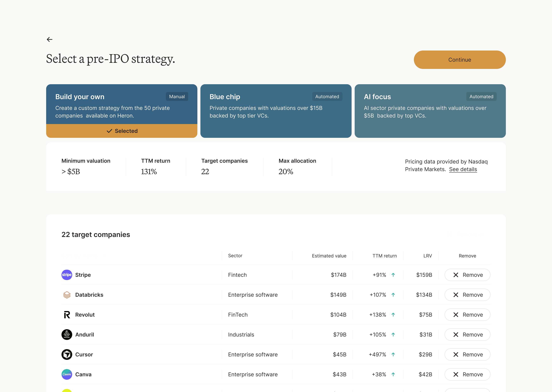
Task: Click the up arrow beside Canva's +38% return
Action: (393, 374)
